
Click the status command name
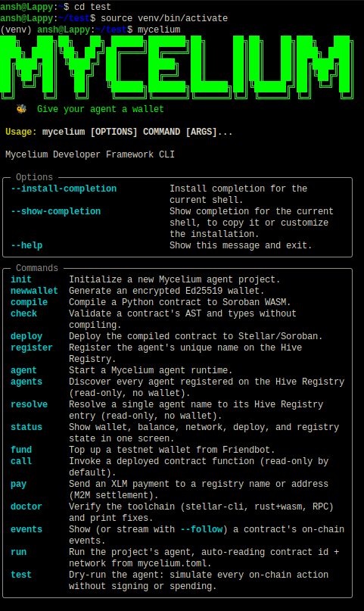click(x=26, y=427)
